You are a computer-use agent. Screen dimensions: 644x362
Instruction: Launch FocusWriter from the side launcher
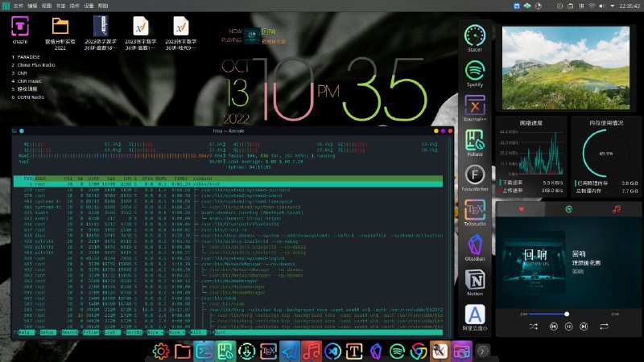pyautogui.click(x=475, y=178)
